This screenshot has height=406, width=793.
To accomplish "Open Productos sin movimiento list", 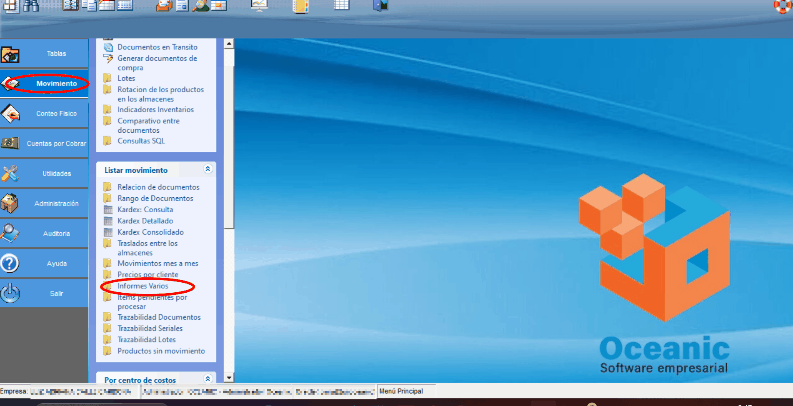I will 160,351.
